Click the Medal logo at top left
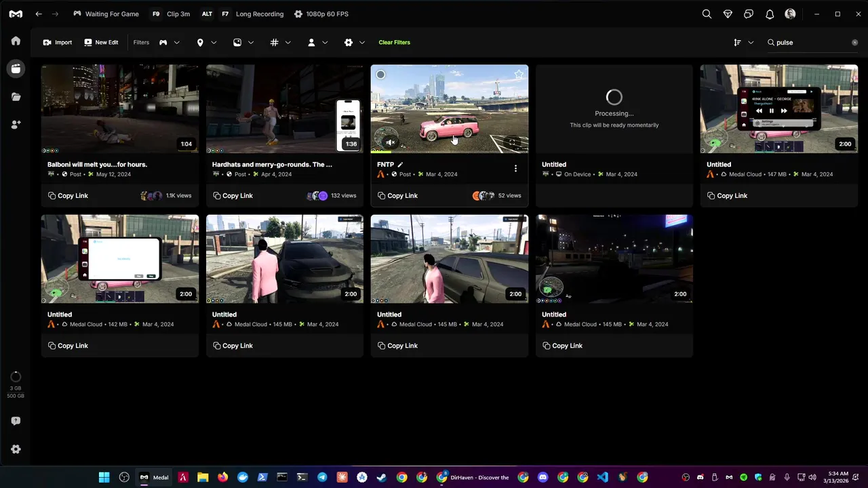Image resolution: width=868 pixels, height=488 pixels. pyautogui.click(x=16, y=14)
